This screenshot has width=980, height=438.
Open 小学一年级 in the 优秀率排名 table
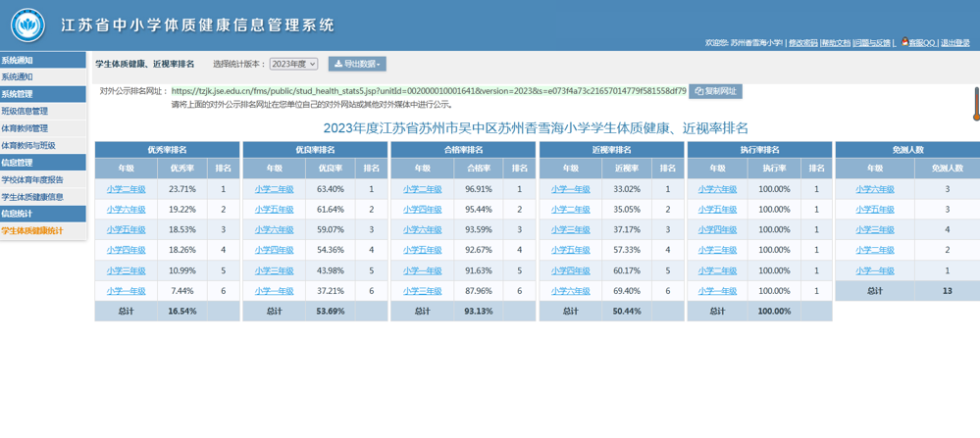127,291
